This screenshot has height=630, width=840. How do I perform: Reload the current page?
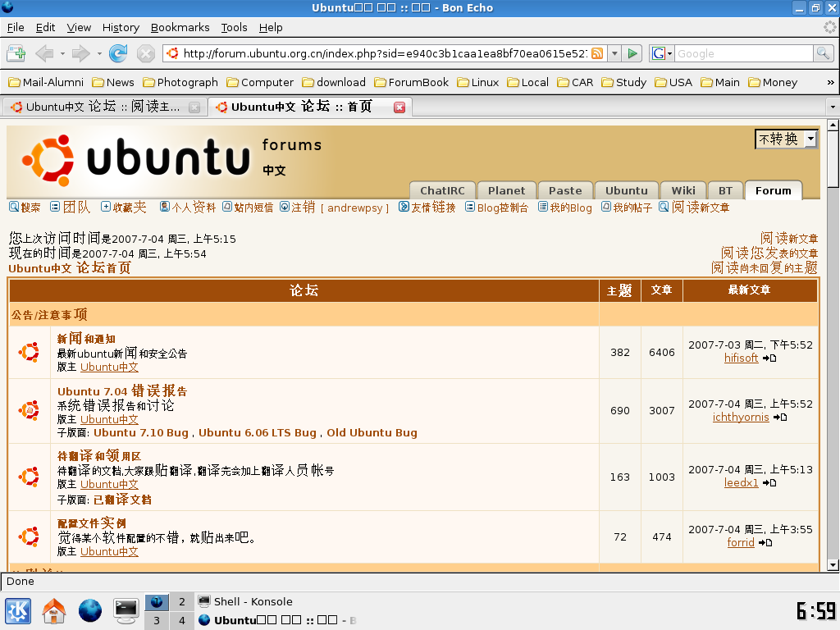[118, 53]
